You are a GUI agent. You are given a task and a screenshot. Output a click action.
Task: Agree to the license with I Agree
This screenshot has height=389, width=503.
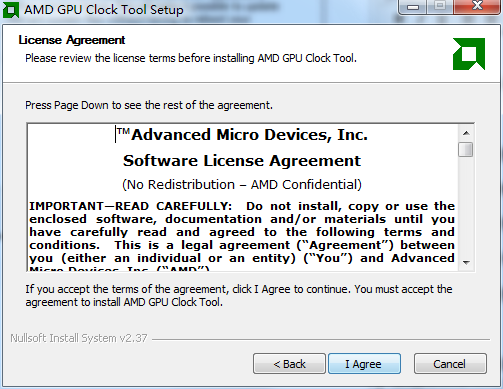tap(364, 364)
